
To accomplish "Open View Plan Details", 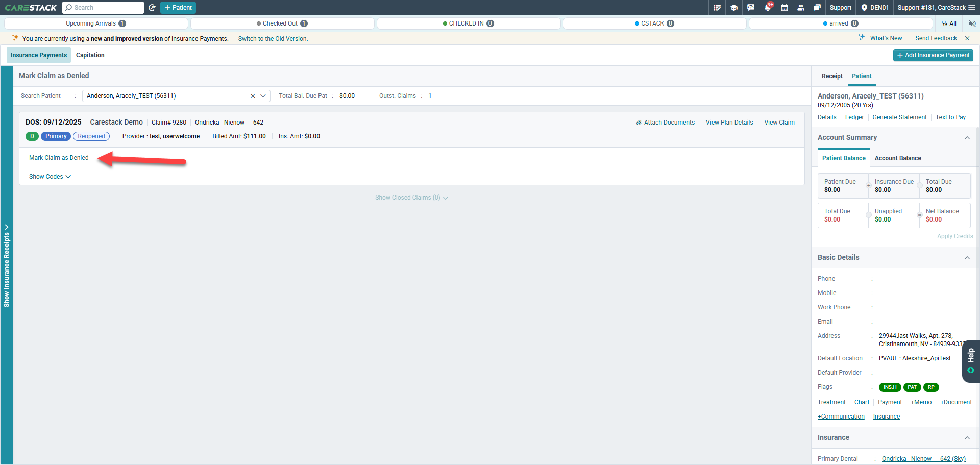I will [729, 123].
